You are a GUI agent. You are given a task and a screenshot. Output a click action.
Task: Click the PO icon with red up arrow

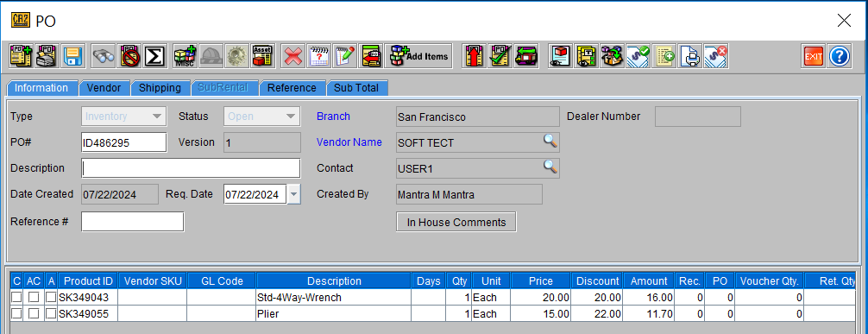pos(474,56)
